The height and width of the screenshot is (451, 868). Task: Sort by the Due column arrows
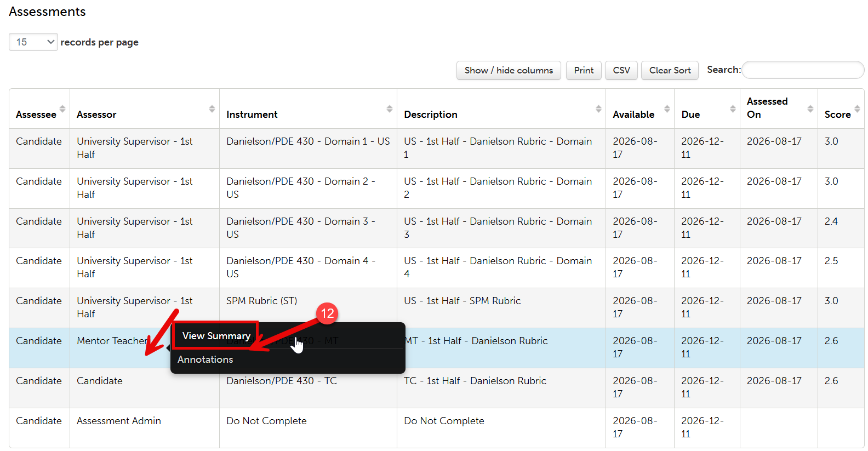pyautogui.click(x=733, y=109)
